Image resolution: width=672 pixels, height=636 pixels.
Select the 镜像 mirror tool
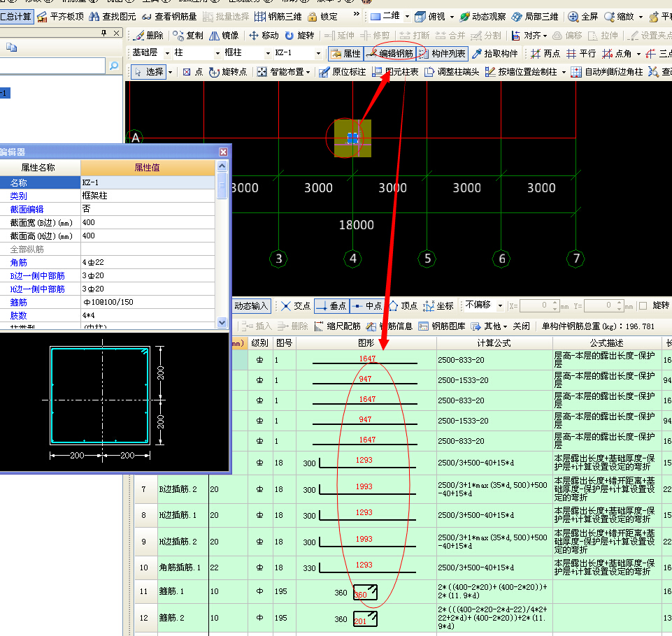224,35
